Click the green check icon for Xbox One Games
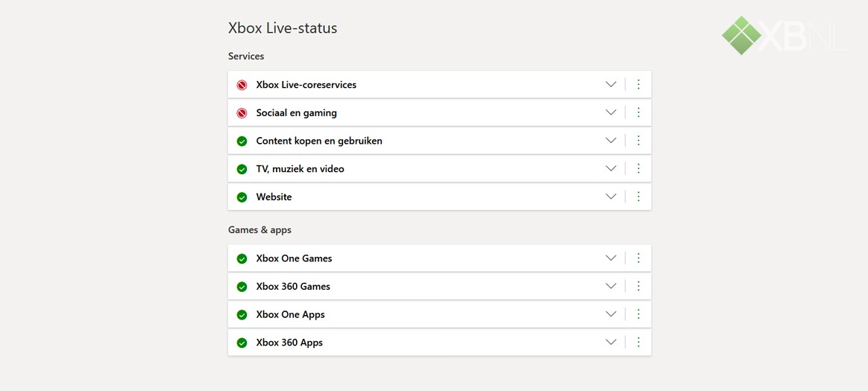 242,258
